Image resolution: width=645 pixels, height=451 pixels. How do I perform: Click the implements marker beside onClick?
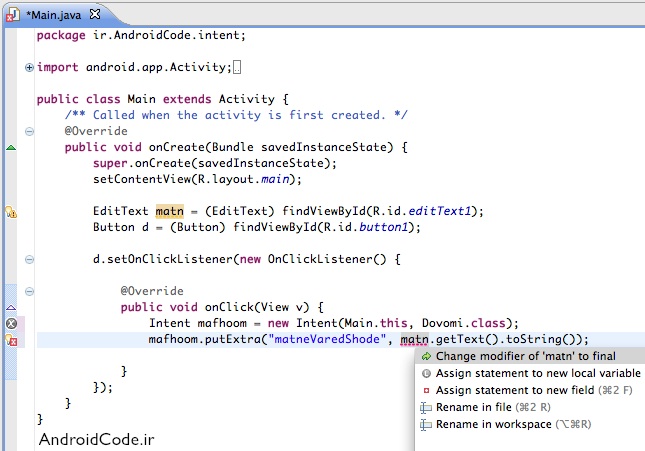click(11, 307)
